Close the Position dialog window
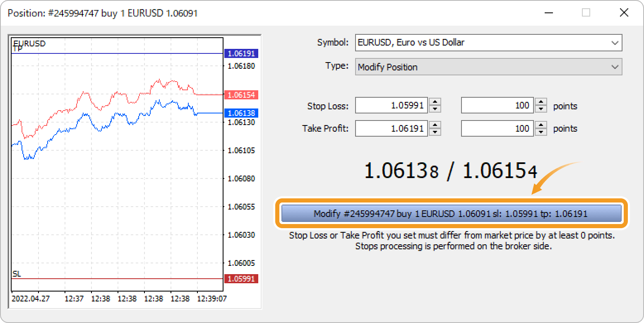The image size is (644, 323). tap(624, 13)
